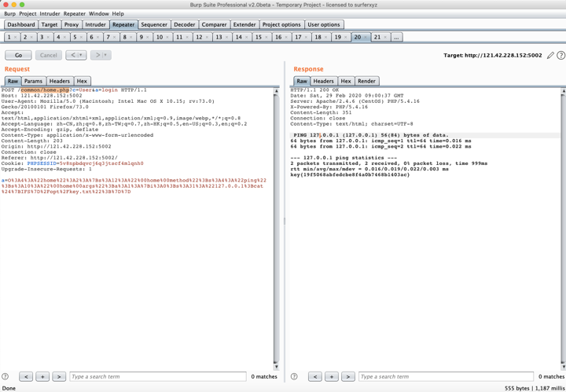Open Repeater help question mark icon

click(x=560, y=56)
